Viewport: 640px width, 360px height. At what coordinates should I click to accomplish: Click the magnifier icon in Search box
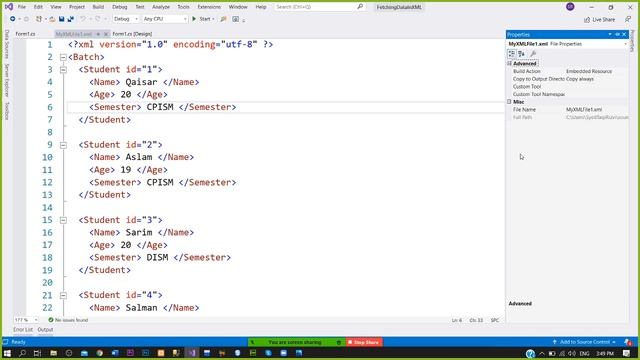[x=360, y=7]
